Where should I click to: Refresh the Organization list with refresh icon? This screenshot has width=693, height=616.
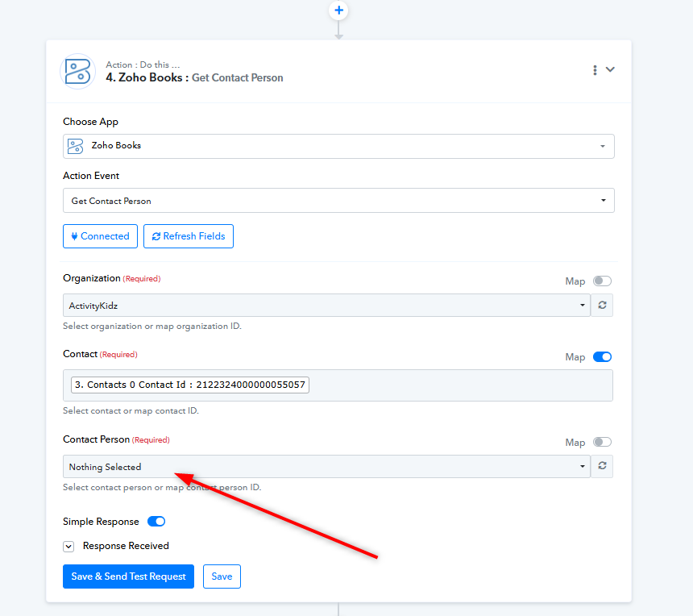pos(602,305)
